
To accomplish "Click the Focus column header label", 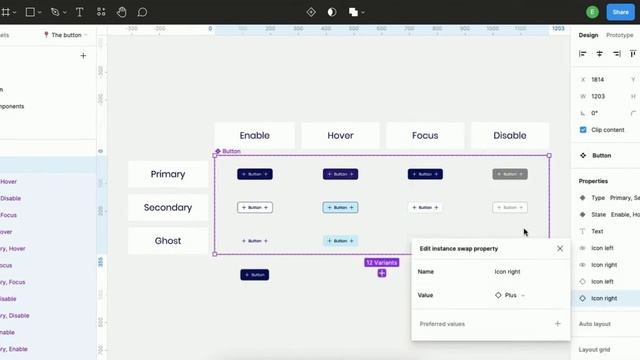I will pos(425,136).
